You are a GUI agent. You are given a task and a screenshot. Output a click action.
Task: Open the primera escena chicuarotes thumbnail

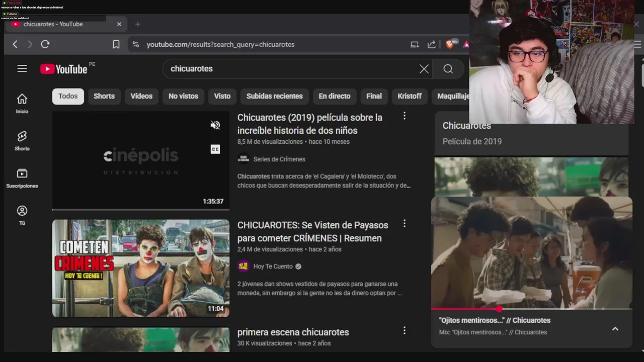(141, 340)
